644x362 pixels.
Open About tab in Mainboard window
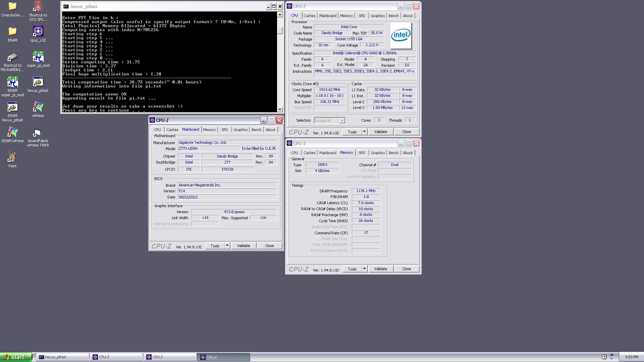[x=270, y=130]
